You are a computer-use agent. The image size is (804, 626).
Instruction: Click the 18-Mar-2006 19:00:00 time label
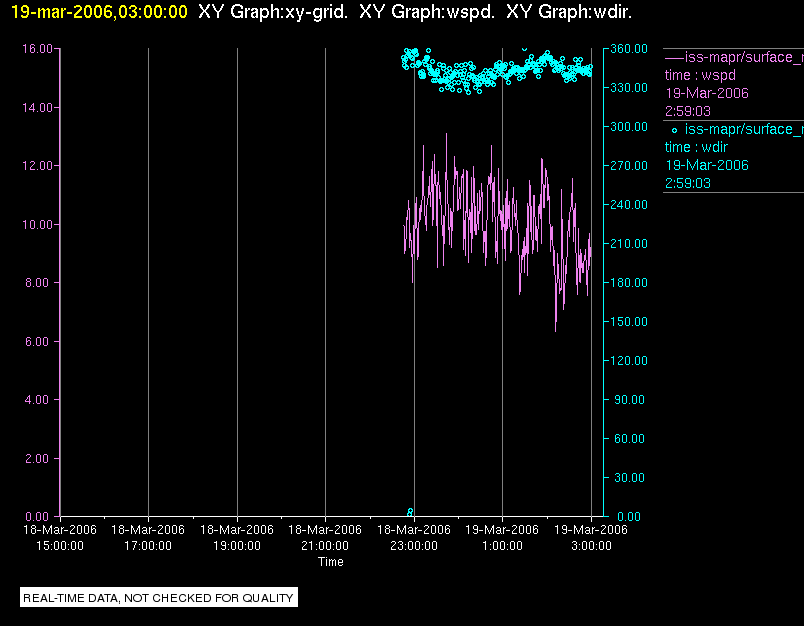tap(237, 537)
